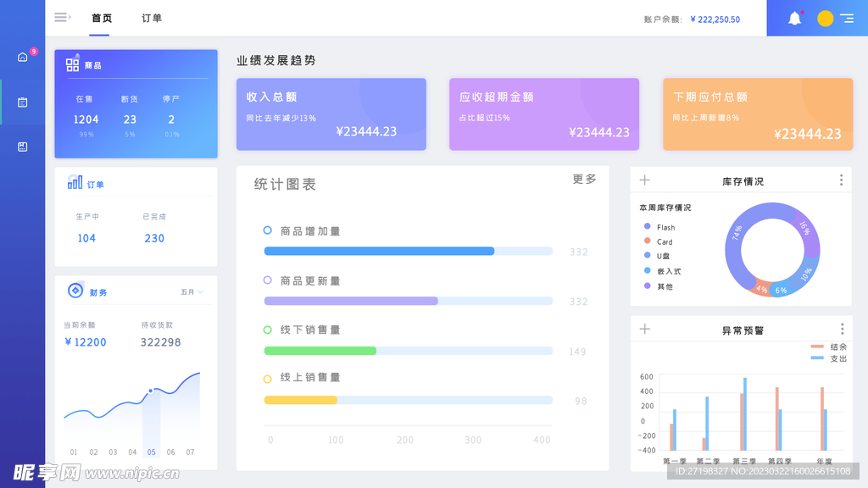Click the 更多 link on the statistics chart
This screenshot has height=488, width=868.
(583, 180)
